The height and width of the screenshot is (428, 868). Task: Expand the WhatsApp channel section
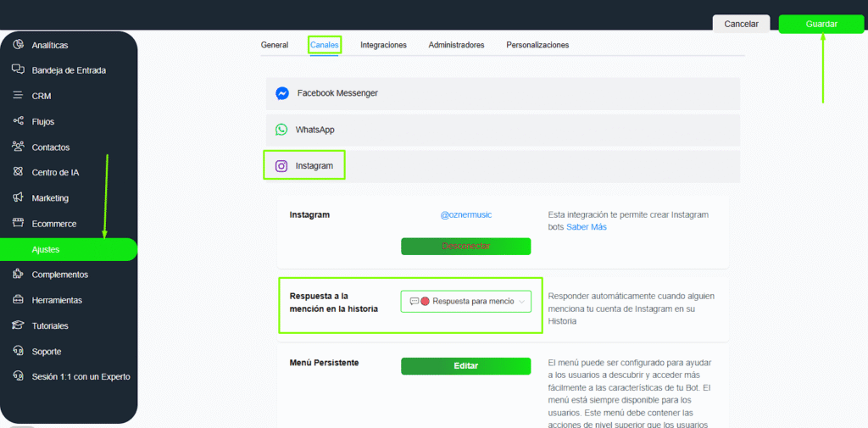tap(502, 130)
